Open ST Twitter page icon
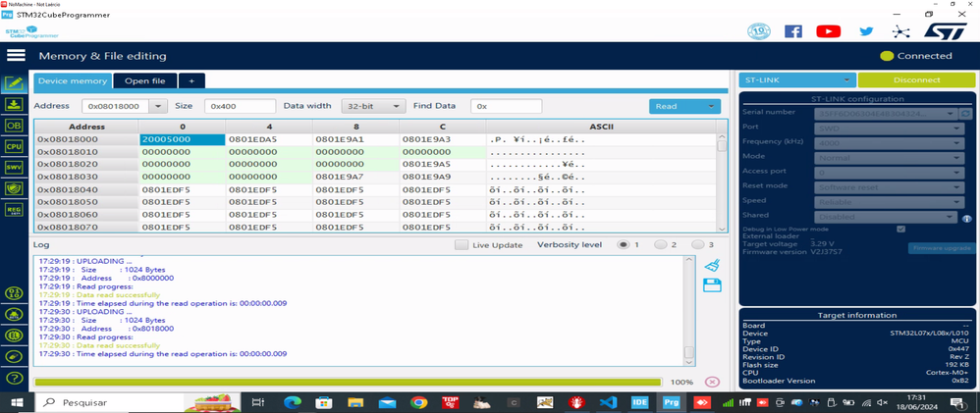This screenshot has height=413, width=980. [x=866, y=31]
